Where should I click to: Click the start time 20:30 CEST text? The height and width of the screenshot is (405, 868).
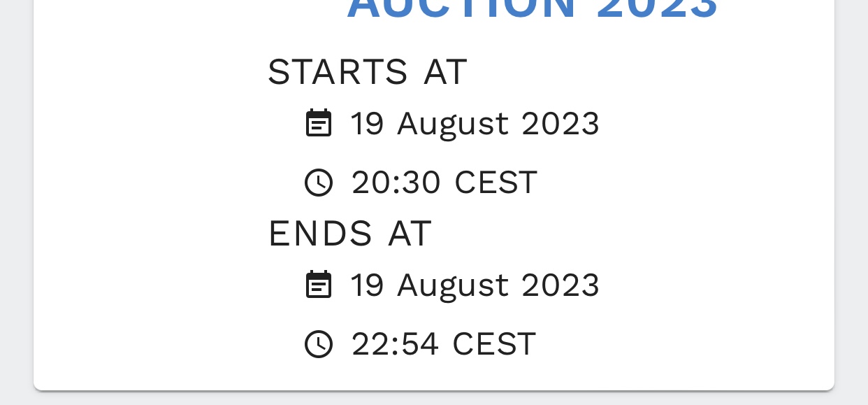click(x=444, y=183)
